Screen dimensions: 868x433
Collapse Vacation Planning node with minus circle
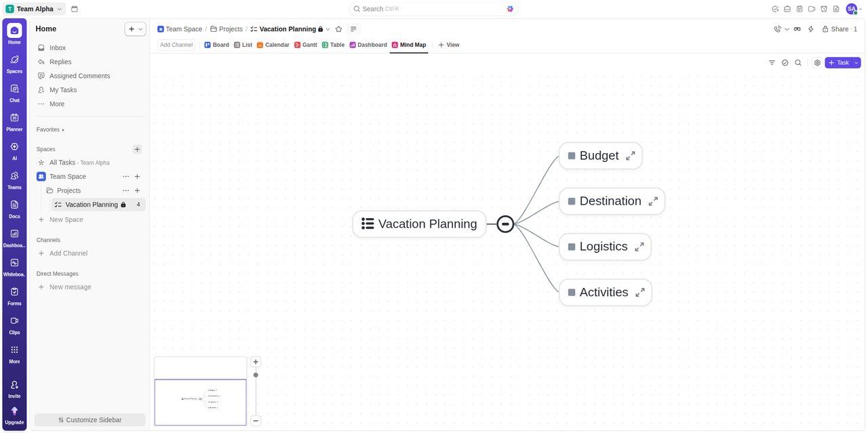click(505, 224)
